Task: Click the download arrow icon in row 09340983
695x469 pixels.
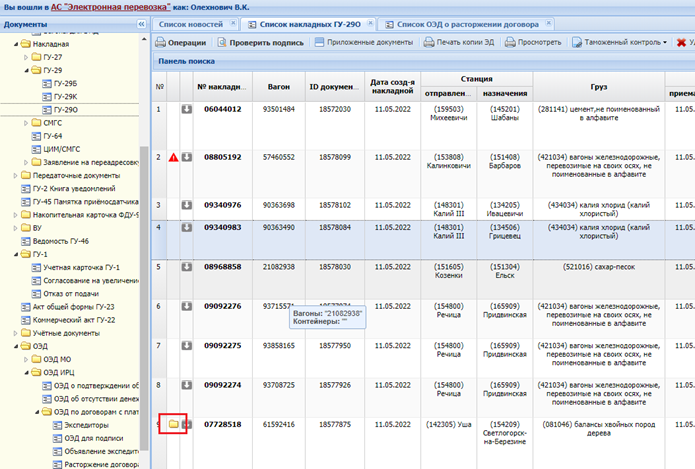Action: (187, 227)
